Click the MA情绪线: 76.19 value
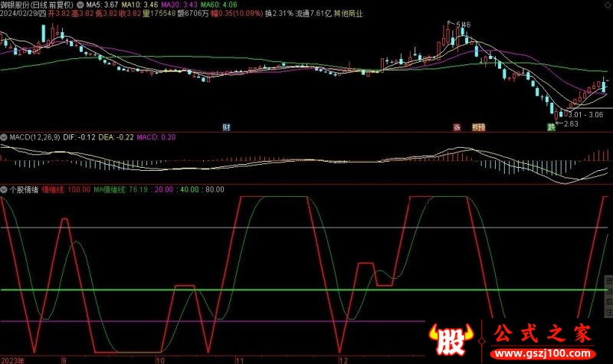The image size is (613, 364). 120,189
